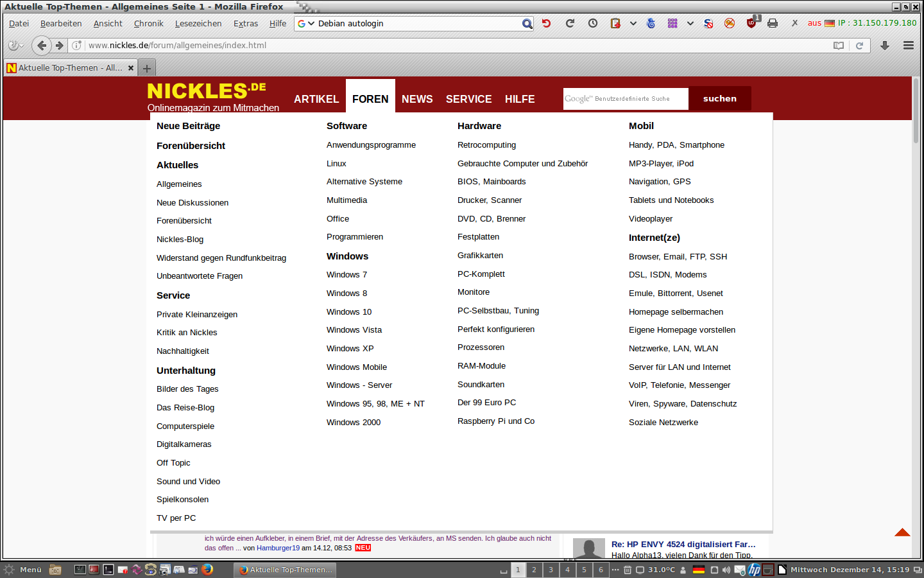The height and width of the screenshot is (578, 924).
Task: Click the NoScript blocked S icon
Action: point(708,23)
